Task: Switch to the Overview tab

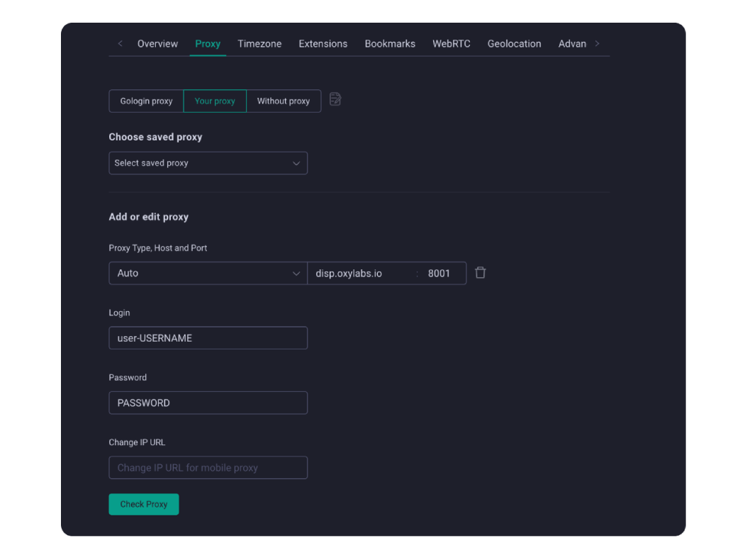Action: 157,43
